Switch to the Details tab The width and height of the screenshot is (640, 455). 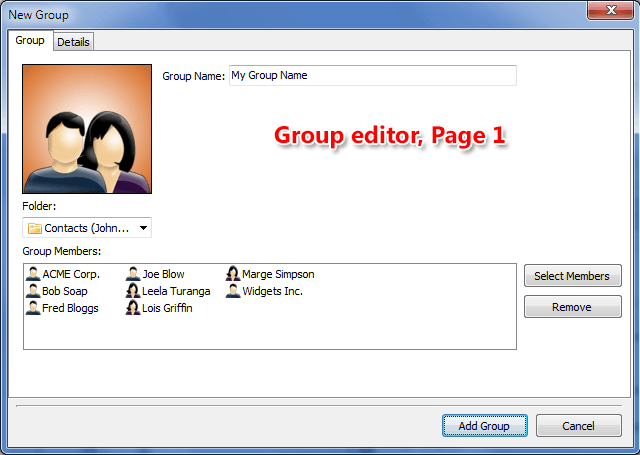pyautogui.click(x=73, y=42)
